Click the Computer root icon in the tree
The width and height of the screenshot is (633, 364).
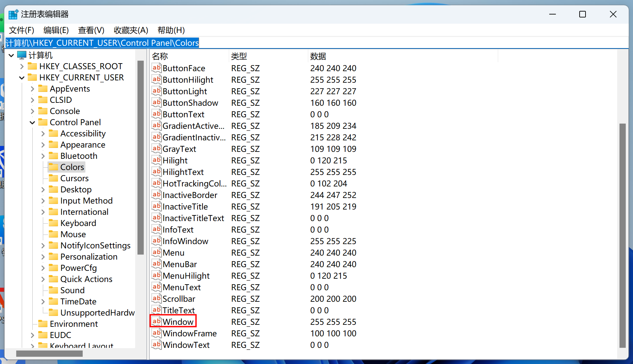(x=22, y=55)
